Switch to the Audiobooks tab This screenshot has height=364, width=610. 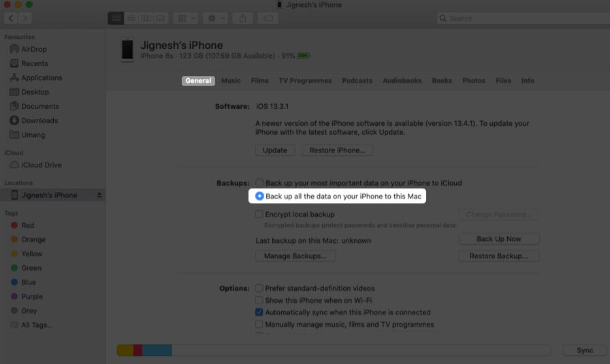click(402, 80)
